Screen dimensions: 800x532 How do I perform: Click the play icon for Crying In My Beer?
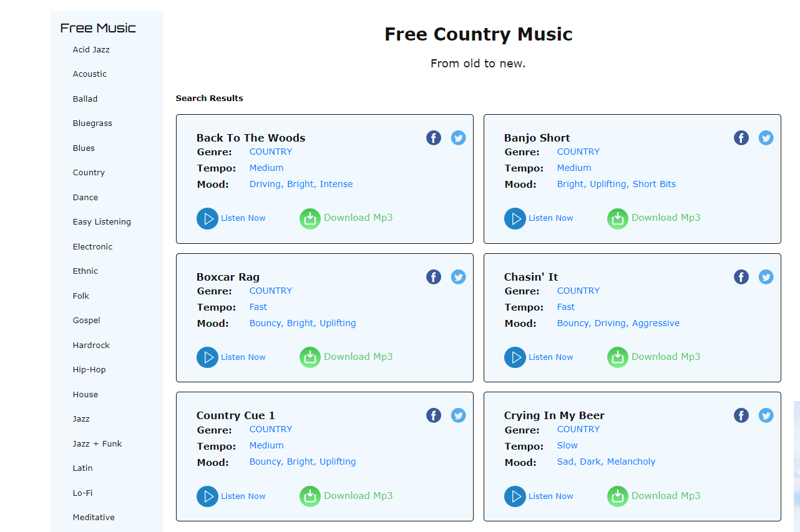click(x=515, y=496)
